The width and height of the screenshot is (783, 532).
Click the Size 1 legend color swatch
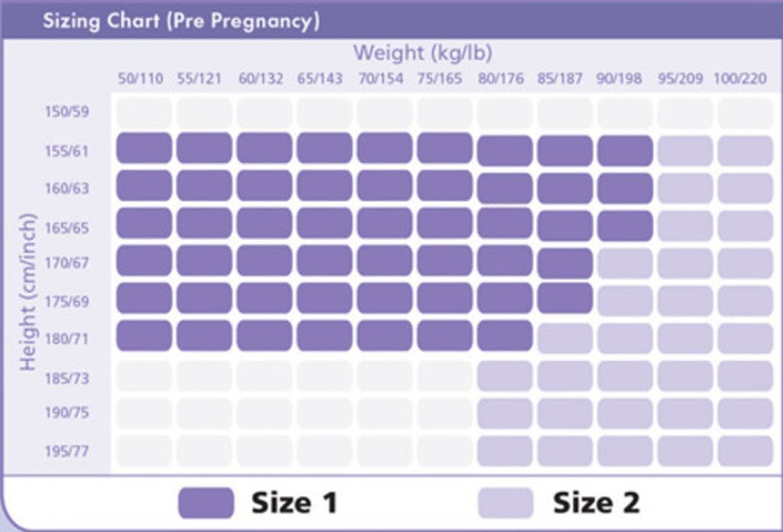[x=206, y=503]
